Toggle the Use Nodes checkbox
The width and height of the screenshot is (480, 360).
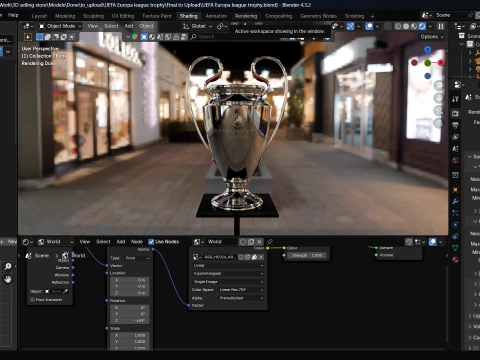[151, 242]
